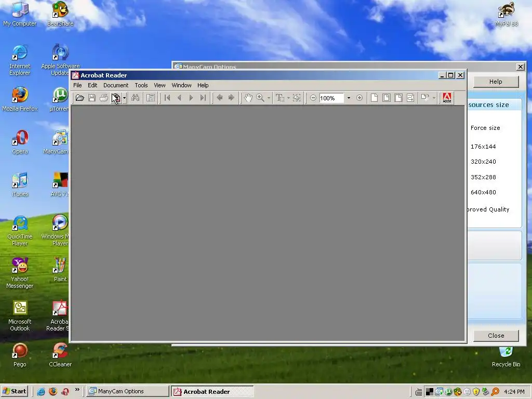Click the Actual Size page icon
Image resolution: width=532 pixels, height=399 pixels.
pos(374,98)
